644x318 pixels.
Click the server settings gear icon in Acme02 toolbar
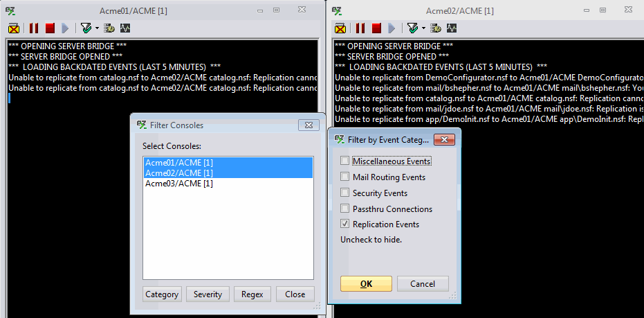pyautogui.click(x=435, y=28)
